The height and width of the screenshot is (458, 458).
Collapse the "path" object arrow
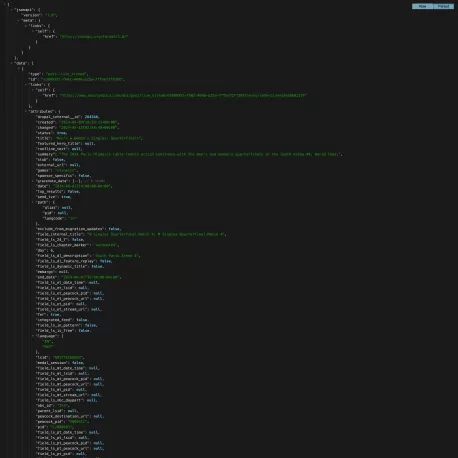tap(33, 202)
